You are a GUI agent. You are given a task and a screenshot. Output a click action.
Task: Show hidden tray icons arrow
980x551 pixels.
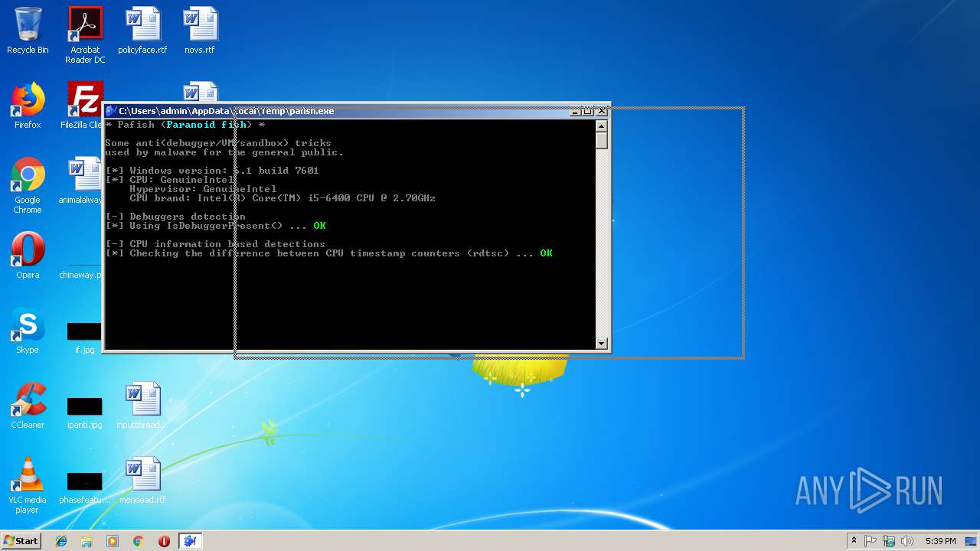pos(854,541)
